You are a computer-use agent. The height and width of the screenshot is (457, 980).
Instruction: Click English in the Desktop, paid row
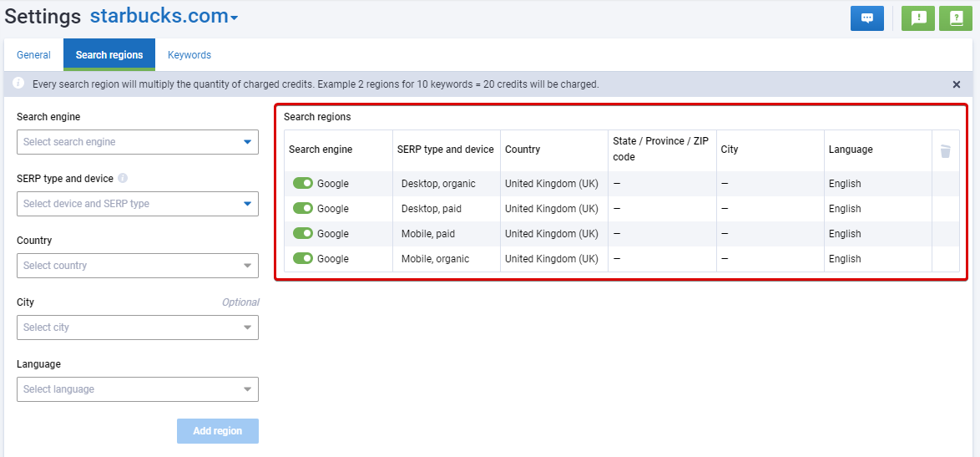point(845,209)
